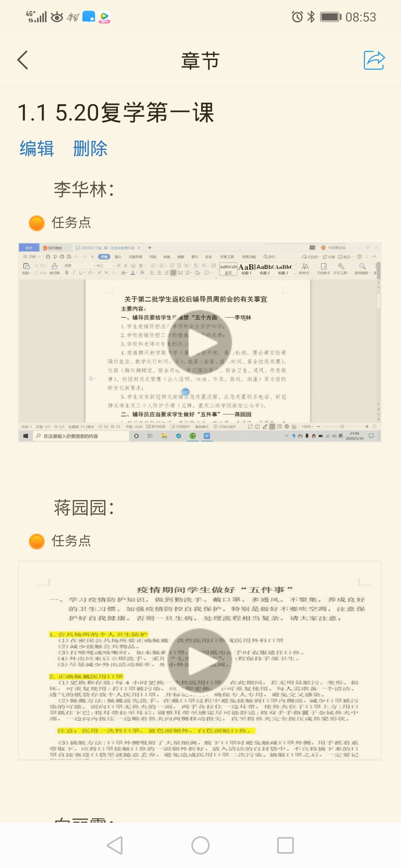Tap orange task point dot under 蒋园园
Image resolution: width=401 pixels, height=868 pixels.
(x=37, y=541)
